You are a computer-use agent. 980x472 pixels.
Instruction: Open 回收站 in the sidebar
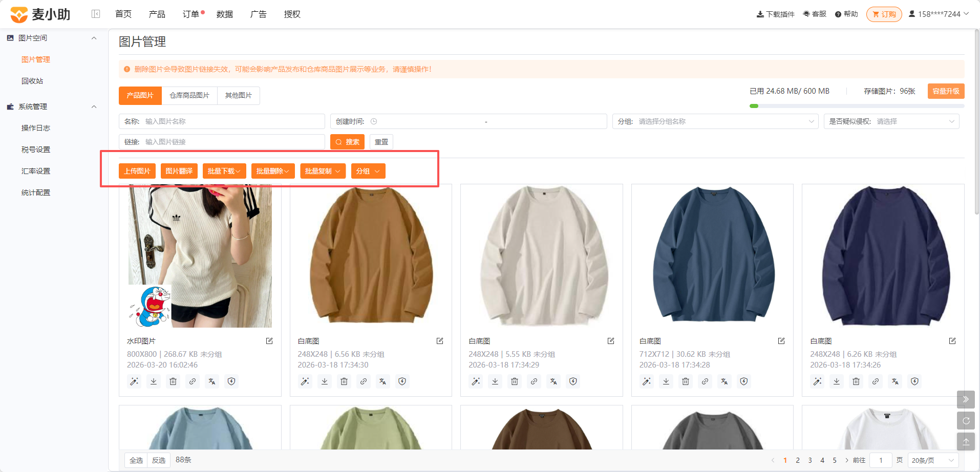tap(32, 81)
